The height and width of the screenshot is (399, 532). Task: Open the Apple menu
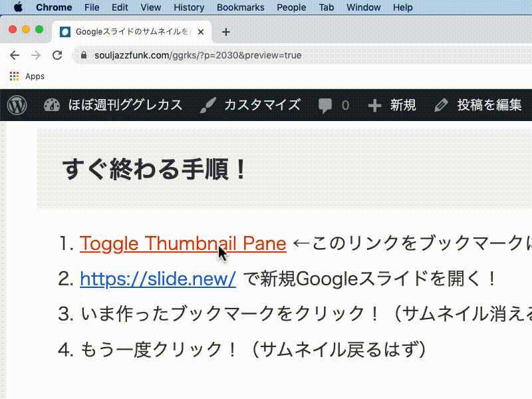click(18, 7)
